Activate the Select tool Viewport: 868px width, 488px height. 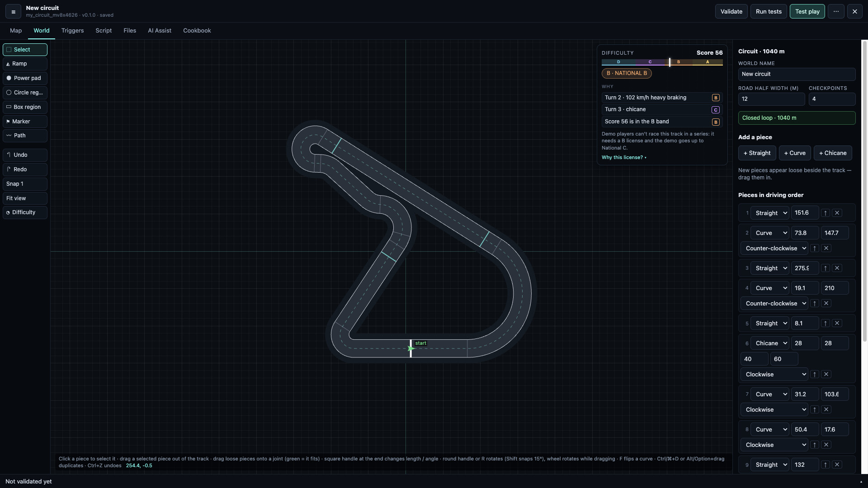click(x=25, y=50)
